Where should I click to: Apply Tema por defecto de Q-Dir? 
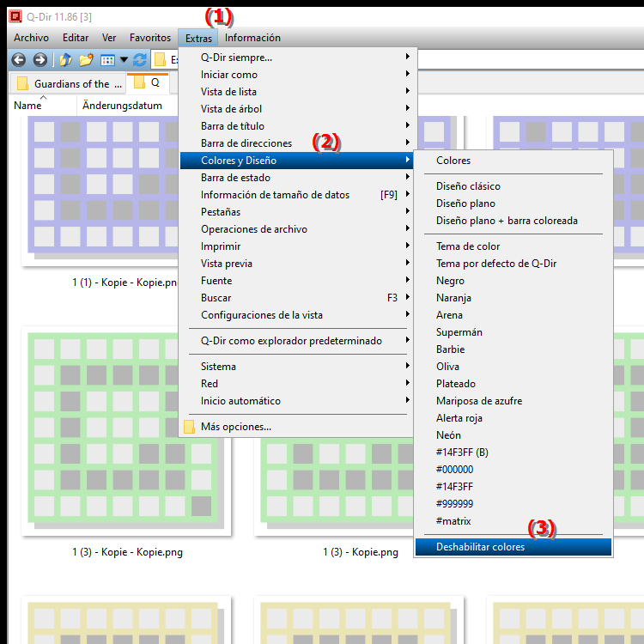tap(513, 264)
